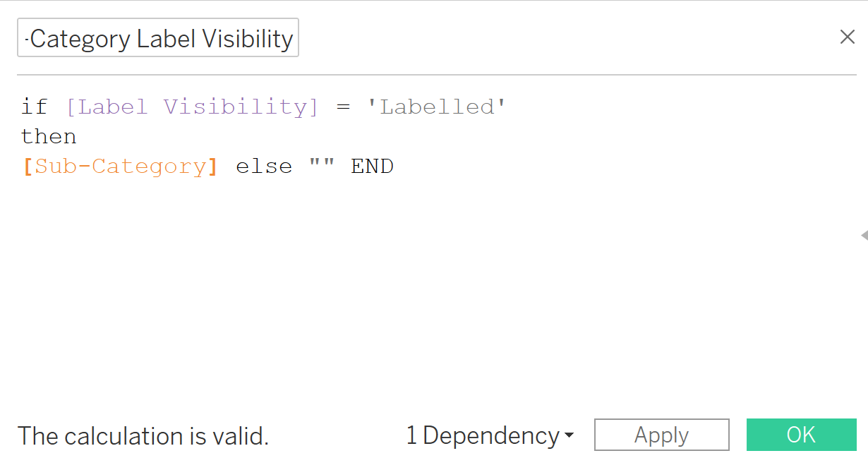The image size is (868, 470).
Task: Select the [Label Visibility] field reference
Action: 192,107
